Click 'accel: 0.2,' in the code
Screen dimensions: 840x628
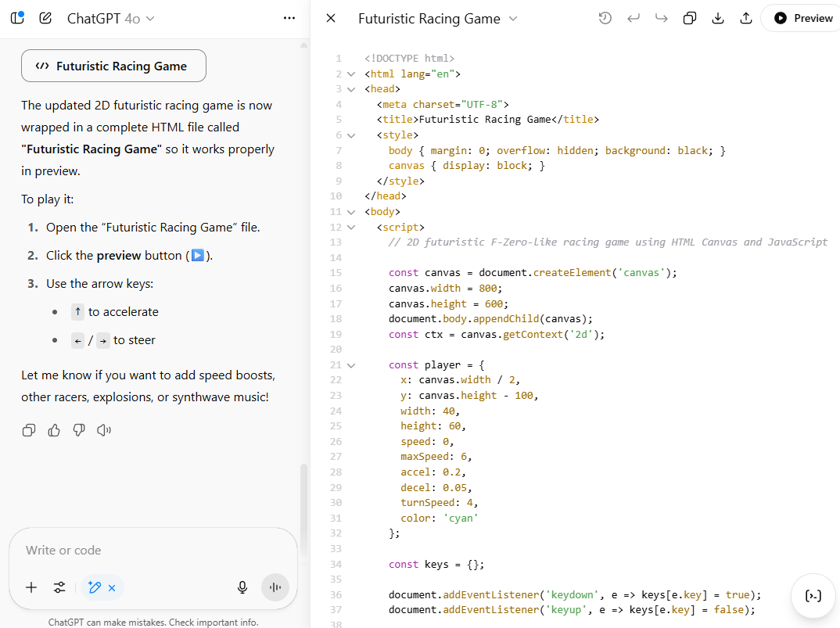pos(433,472)
